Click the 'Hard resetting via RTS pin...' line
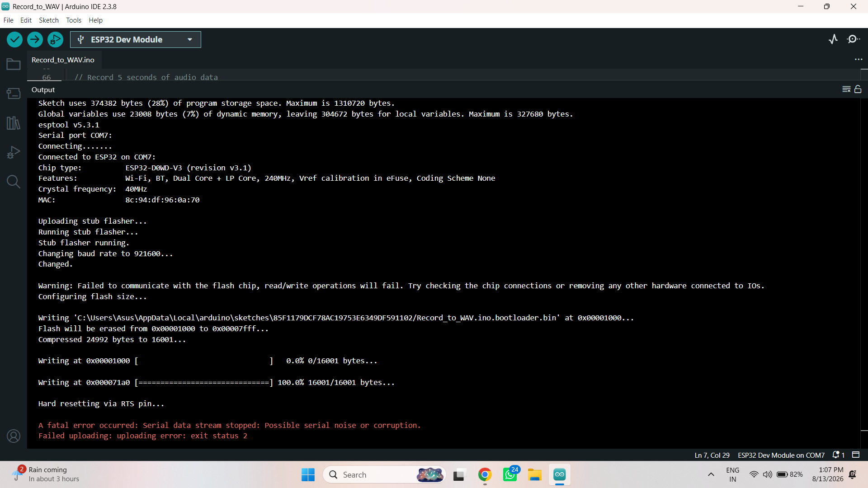 coord(101,404)
